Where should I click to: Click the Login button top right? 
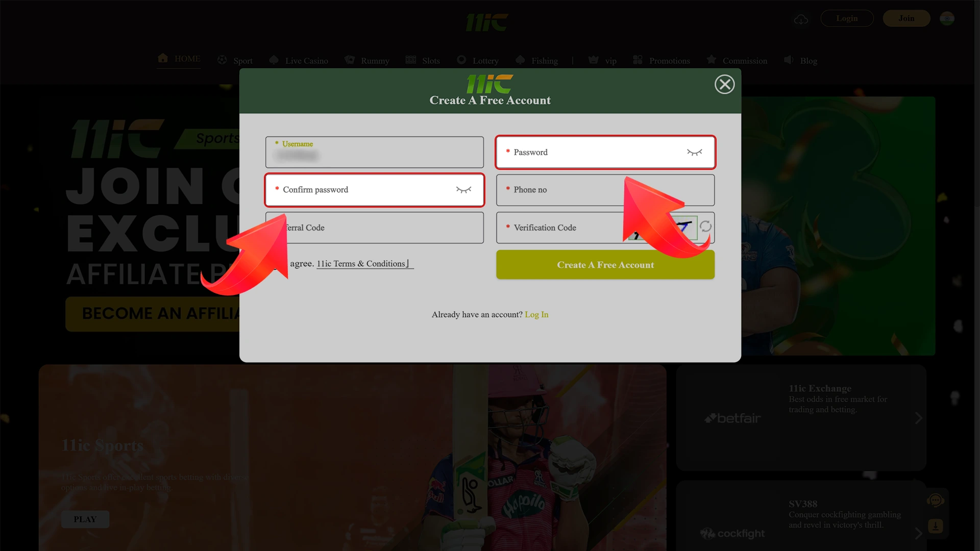(x=847, y=18)
